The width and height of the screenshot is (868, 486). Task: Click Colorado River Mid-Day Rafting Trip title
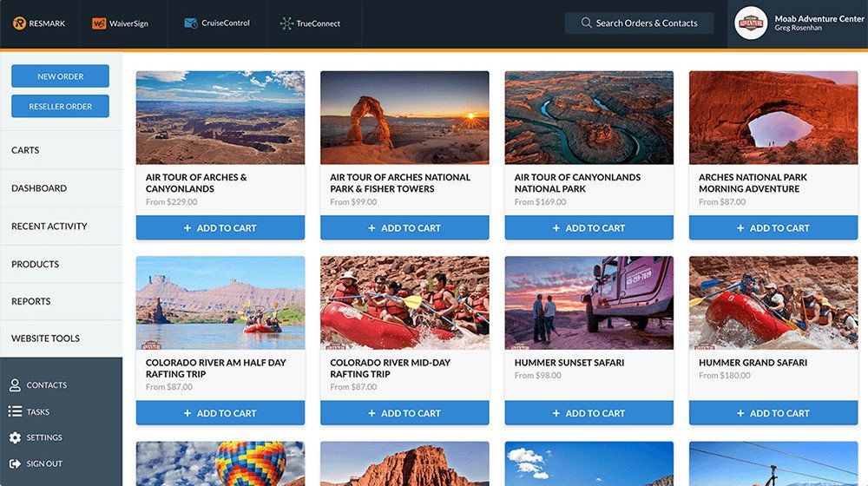(391, 368)
